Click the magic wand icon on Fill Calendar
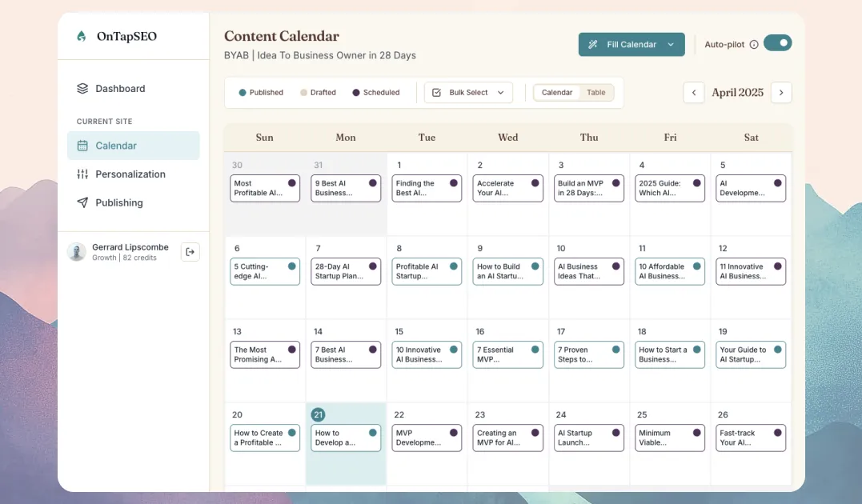Screen dimensions: 862x504 [x=593, y=45]
